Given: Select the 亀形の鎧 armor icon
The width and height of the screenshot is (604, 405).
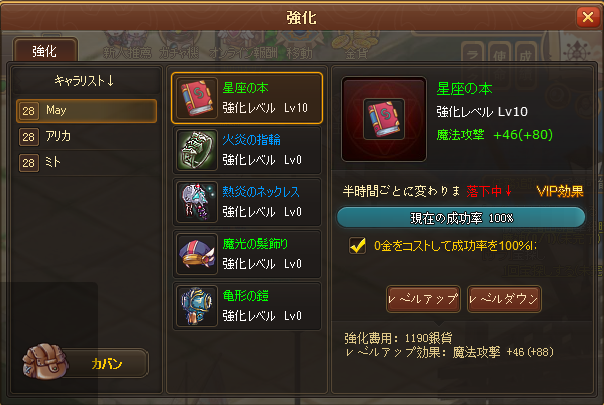Looking at the screenshot, I should tap(197, 306).
